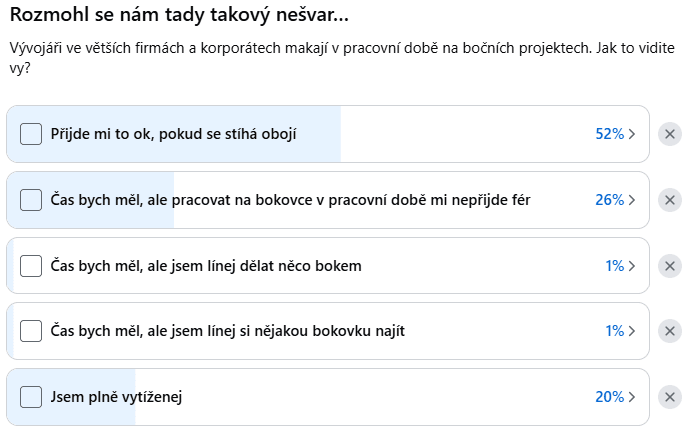Check "Přijde mi to ok, pokud se stíhá obojí"
Screen dimensions: 687x432
pyautogui.click(x=31, y=134)
